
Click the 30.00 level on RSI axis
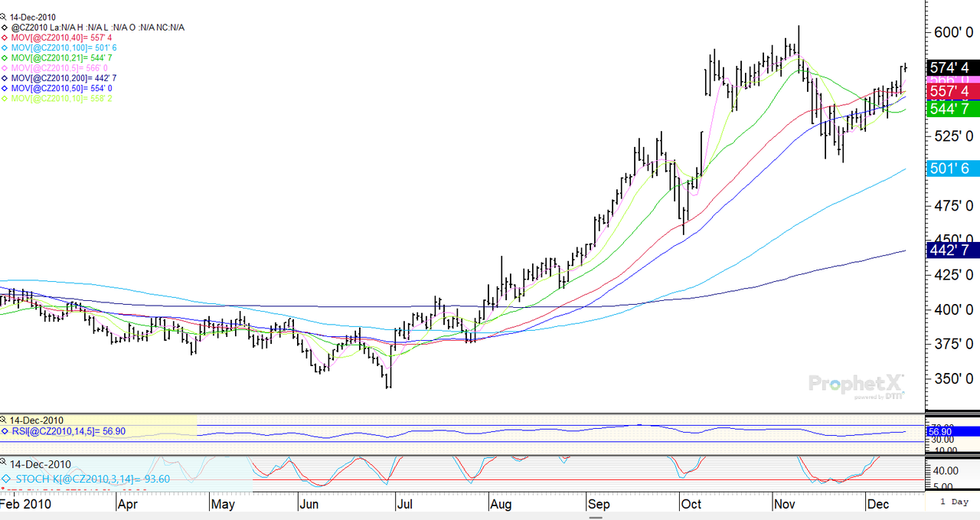pyautogui.click(x=942, y=440)
